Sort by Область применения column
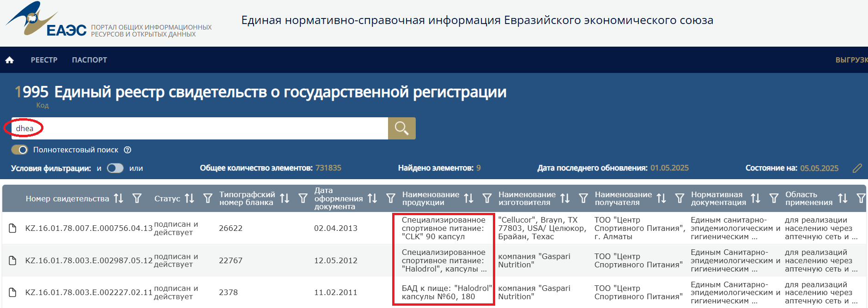Screen dimensions: 868x308 tap(843, 198)
